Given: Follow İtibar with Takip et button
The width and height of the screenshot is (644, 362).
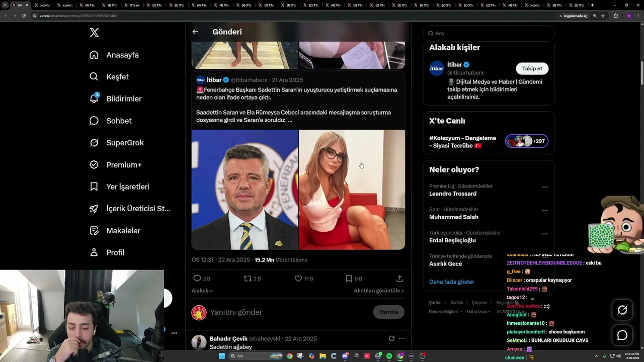Looking at the screenshot, I should (x=532, y=68).
